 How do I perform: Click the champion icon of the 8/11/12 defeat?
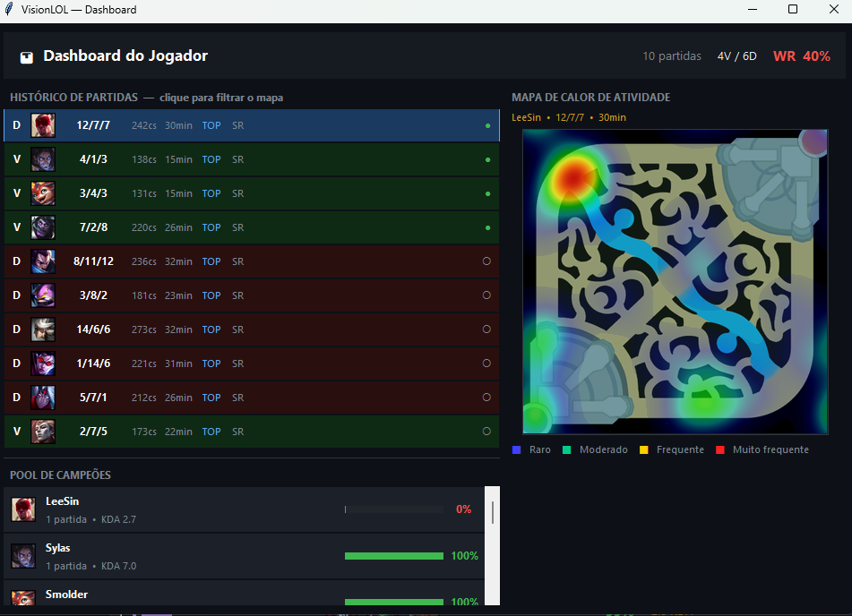[x=42, y=261]
